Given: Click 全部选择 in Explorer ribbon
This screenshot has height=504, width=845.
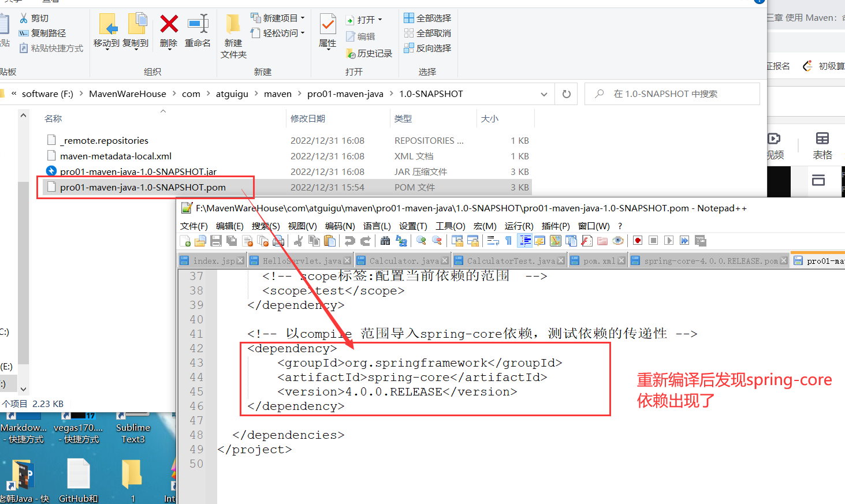Looking at the screenshot, I should [427, 18].
